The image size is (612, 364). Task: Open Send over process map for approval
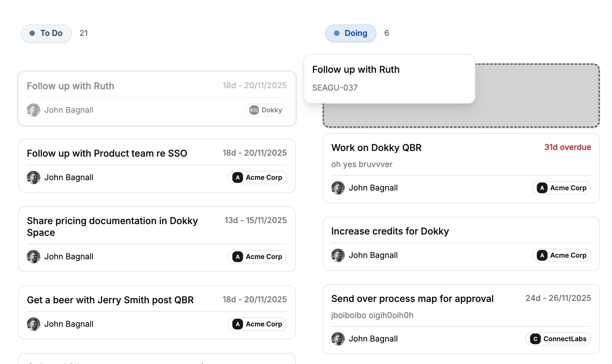pyautogui.click(x=412, y=299)
